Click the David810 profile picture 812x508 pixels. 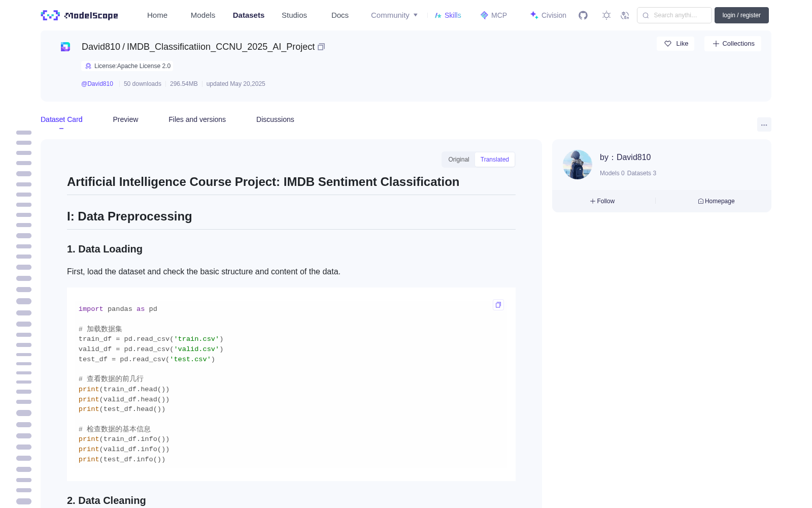pyautogui.click(x=578, y=165)
